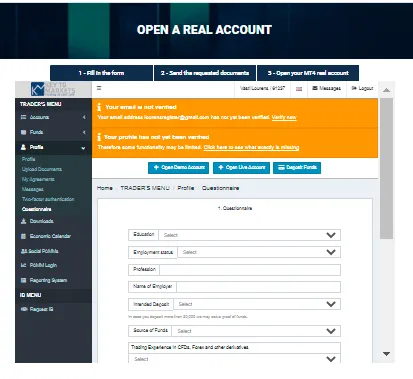Click the Request IB eye icon
Screen dimensions: 413x379
coord(24,309)
